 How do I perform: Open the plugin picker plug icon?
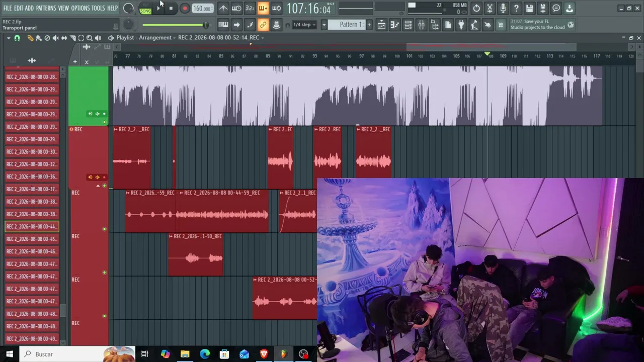click(x=461, y=25)
